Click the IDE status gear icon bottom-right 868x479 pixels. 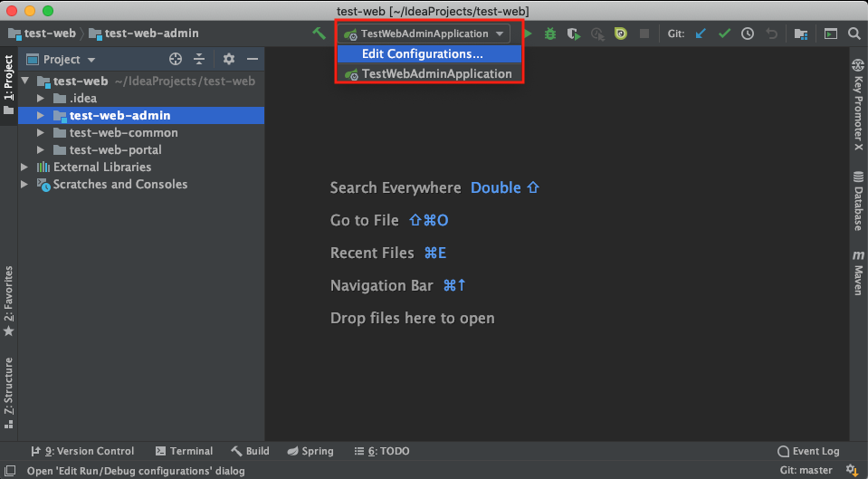tap(853, 470)
